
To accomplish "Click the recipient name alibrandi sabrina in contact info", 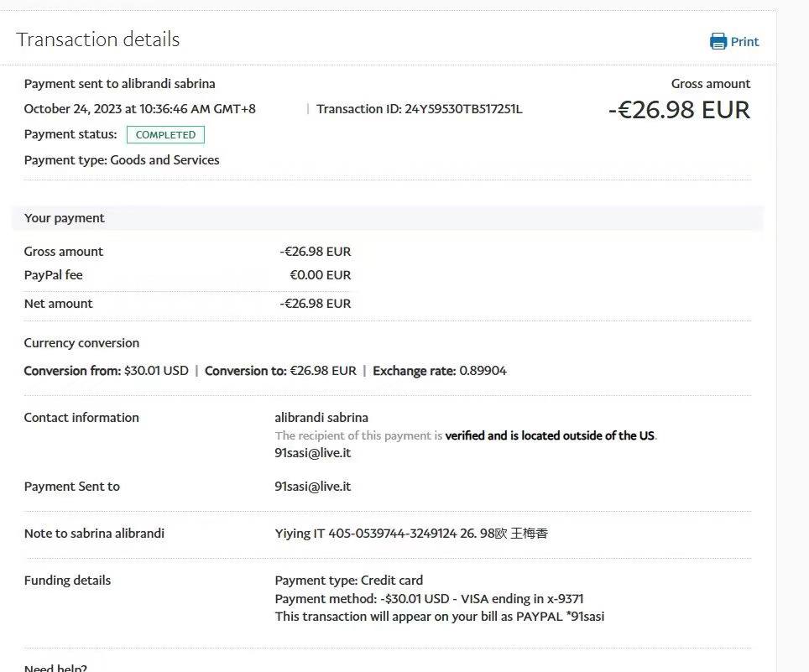I will [x=321, y=418].
